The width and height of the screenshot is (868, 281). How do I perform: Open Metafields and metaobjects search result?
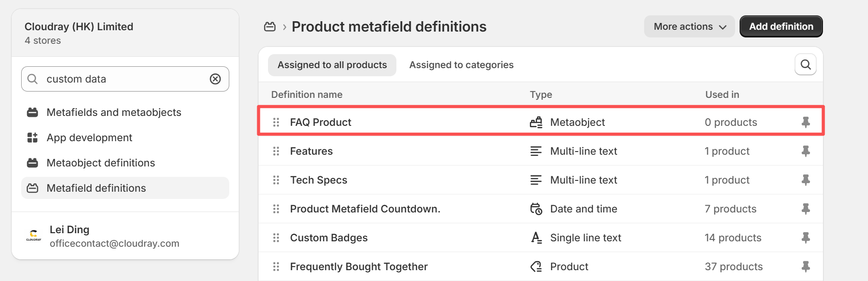pos(114,112)
